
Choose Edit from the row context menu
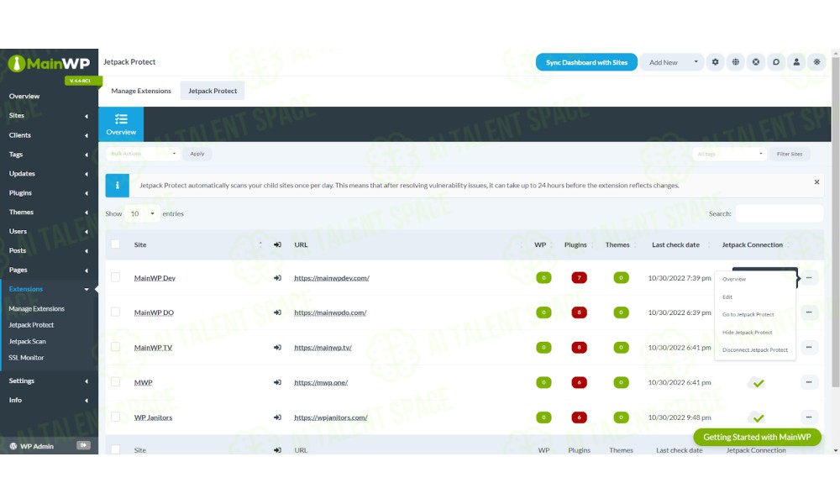click(x=755, y=297)
